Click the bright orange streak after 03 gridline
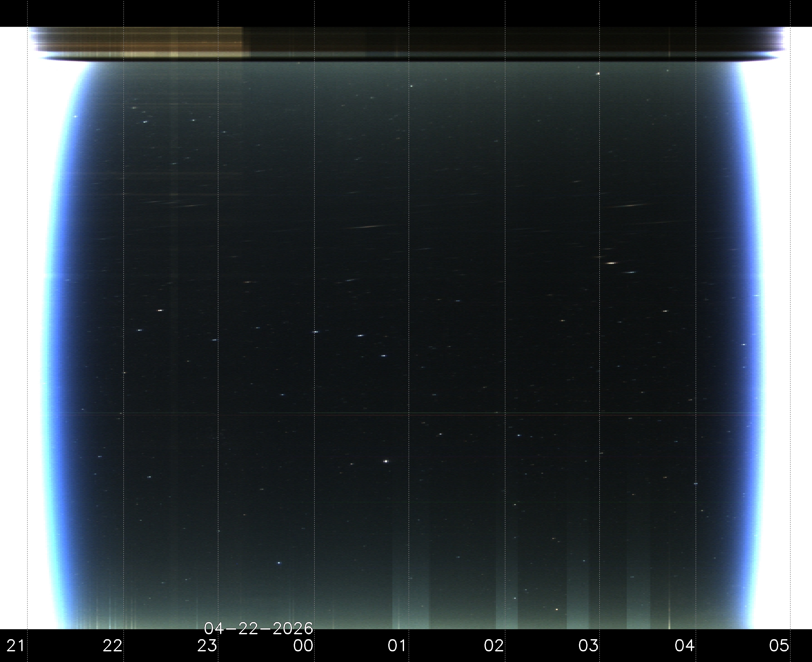812x662 pixels. (611, 263)
